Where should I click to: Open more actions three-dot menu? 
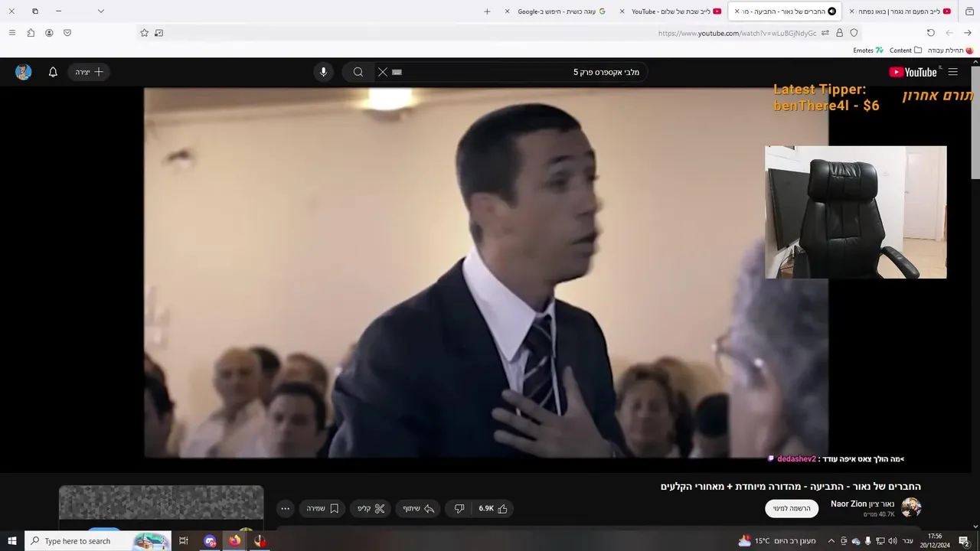[285, 508]
